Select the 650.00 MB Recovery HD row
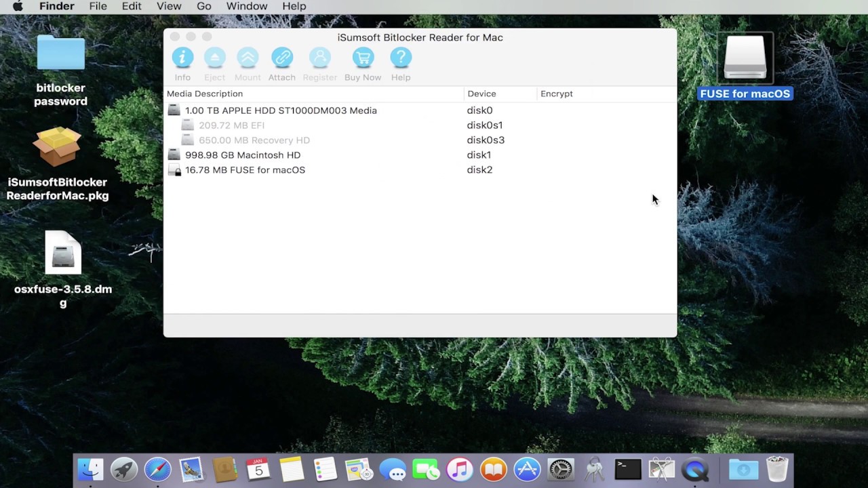 pyautogui.click(x=420, y=140)
